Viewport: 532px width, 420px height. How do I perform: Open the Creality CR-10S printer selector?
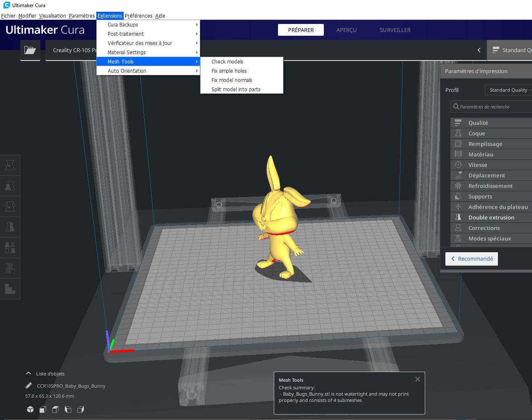tap(71, 50)
